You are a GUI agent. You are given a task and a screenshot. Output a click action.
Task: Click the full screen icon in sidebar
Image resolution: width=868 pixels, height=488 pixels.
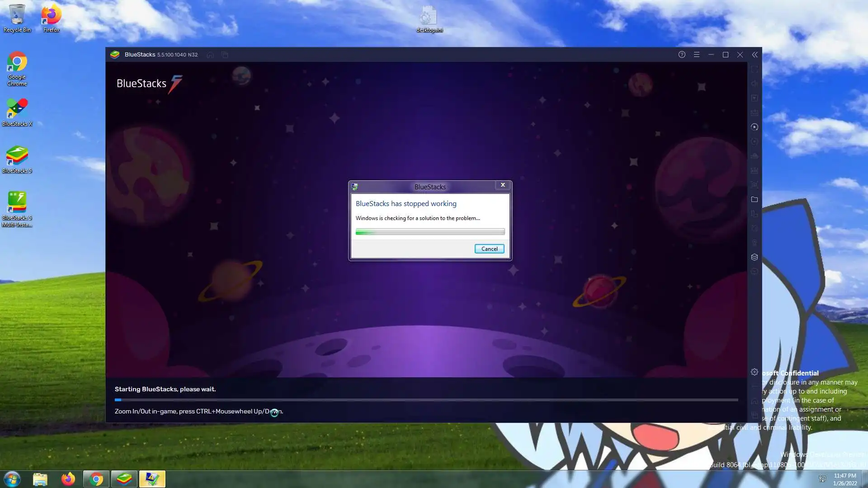pyautogui.click(x=754, y=69)
